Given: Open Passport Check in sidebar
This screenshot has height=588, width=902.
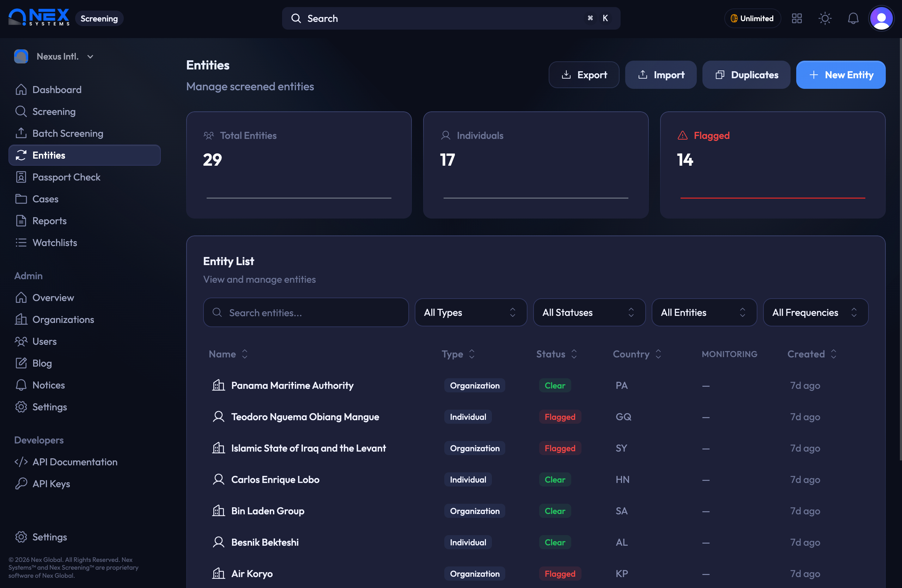Looking at the screenshot, I should coord(85,177).
